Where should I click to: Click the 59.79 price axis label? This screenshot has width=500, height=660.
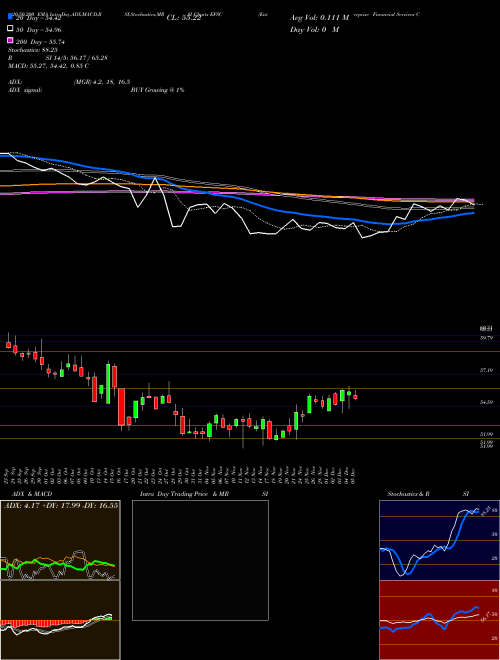[x=486, y=338]
